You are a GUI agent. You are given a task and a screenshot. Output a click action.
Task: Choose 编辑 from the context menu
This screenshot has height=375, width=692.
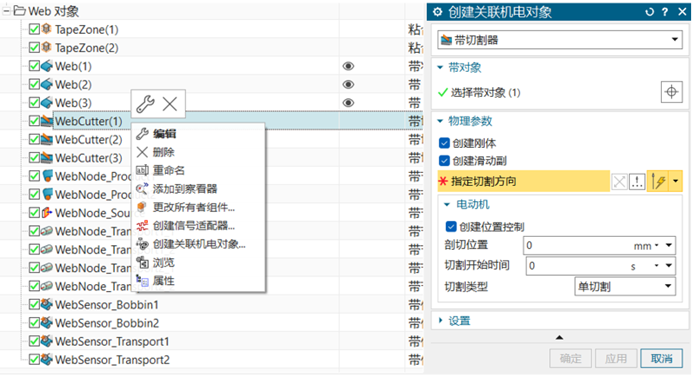coord(199,134)
